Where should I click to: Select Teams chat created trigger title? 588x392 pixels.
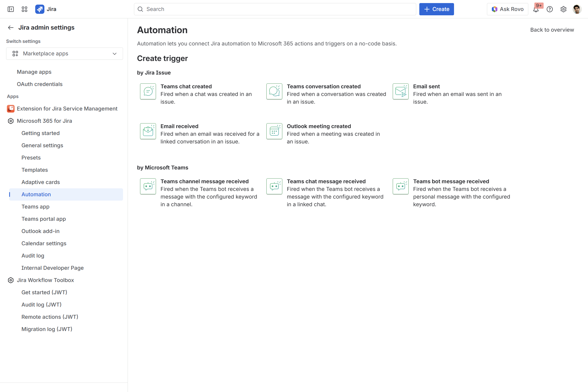click(186, 87)
